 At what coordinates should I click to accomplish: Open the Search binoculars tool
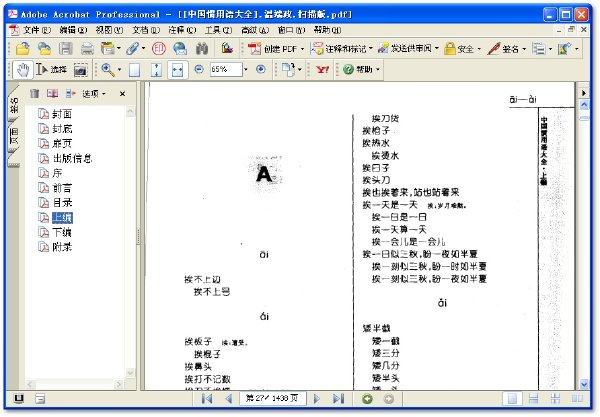(202, 49)
